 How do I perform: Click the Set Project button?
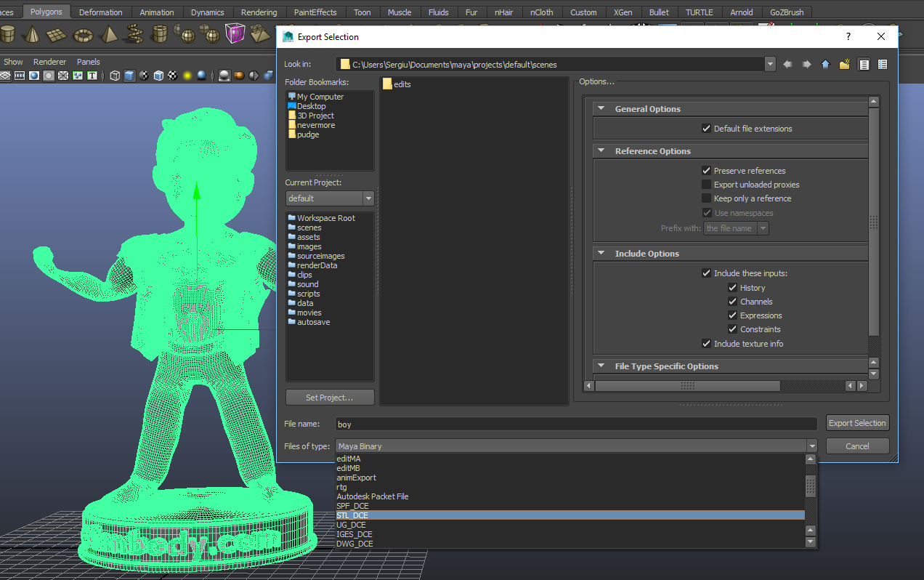pos(329,398)
